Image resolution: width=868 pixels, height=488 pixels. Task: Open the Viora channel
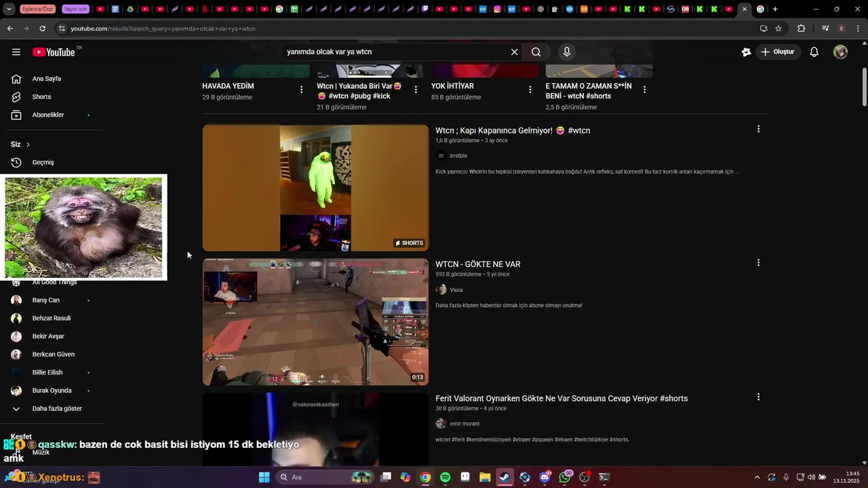pyautogui.click(x=456, y=290)
